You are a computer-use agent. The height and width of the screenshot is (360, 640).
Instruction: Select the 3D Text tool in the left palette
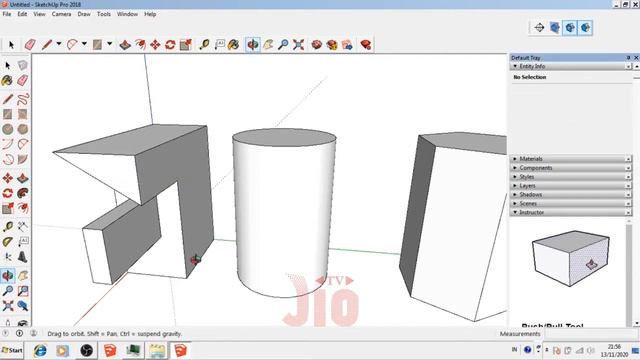pyautogui.click(x=22, y=257)
